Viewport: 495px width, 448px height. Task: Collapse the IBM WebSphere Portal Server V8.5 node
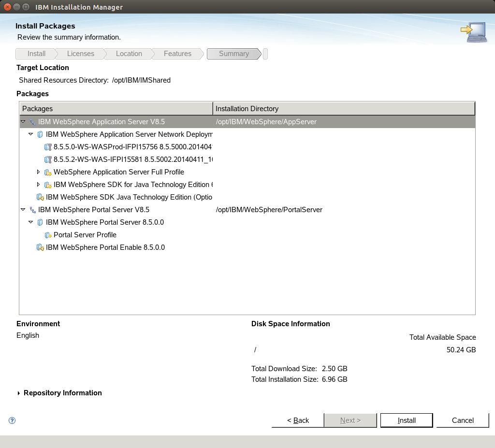[23, 209]
